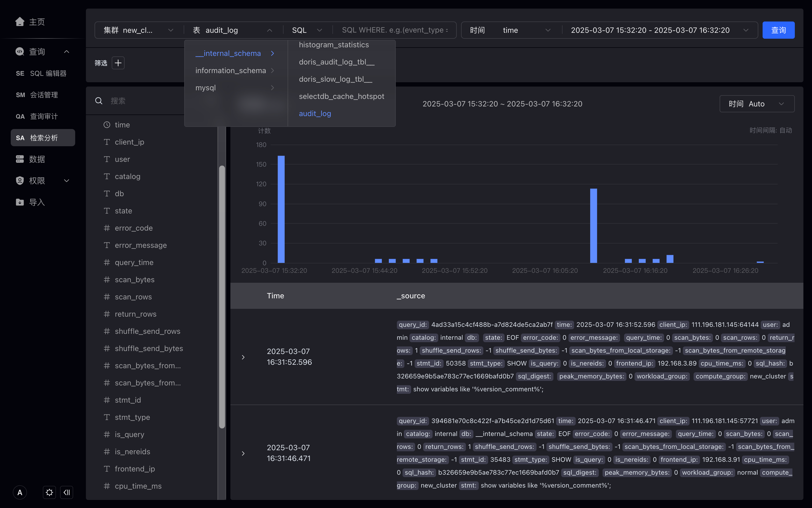The height and width of the screenshot is (508, 812).
Task: Click the 权限 shield icon
Action: pos(20,180)
